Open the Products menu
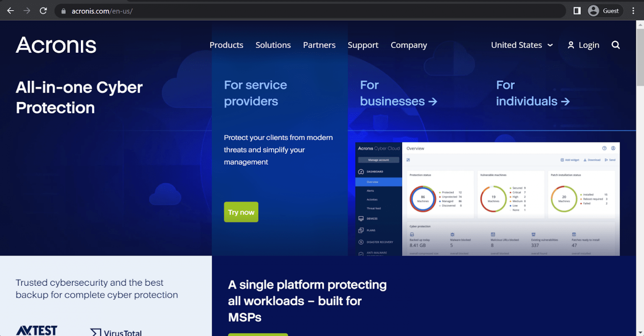This screenshot has width=644, height=336. 226,45
